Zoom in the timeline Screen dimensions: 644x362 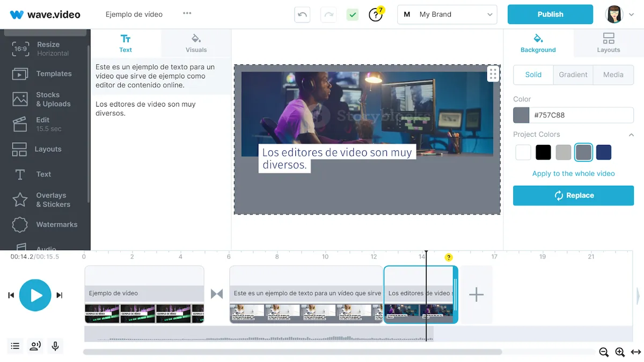(620, 352)
